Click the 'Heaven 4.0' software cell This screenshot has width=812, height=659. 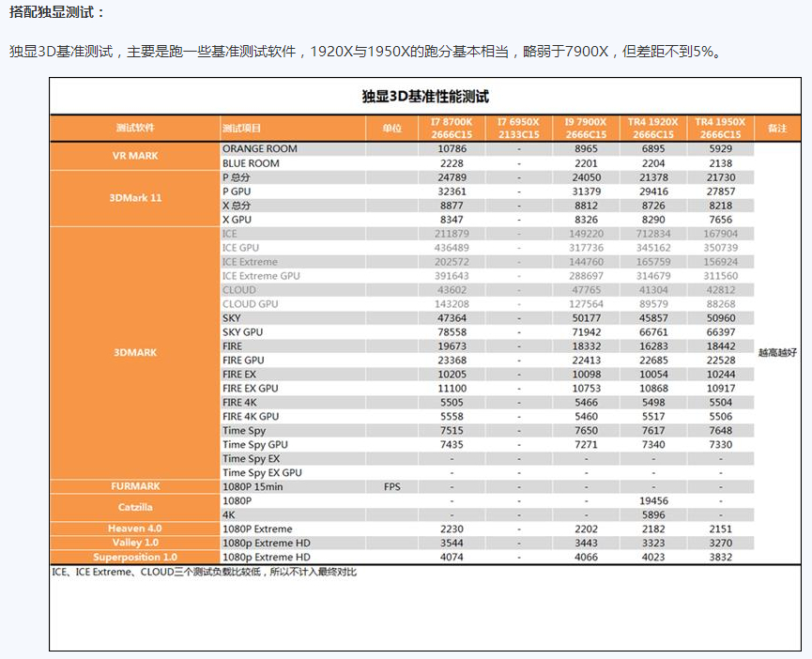point(135,529)
